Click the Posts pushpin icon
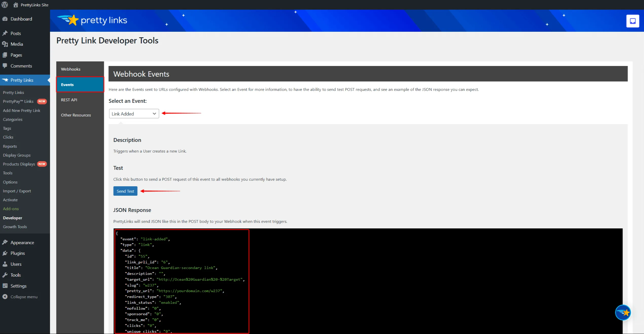The width and height of the screenshot is (644, 334). click(x=5, y=33)
